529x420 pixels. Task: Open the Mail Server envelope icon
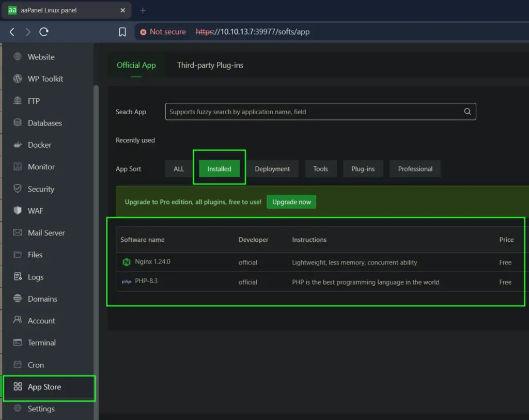[18, 232]
